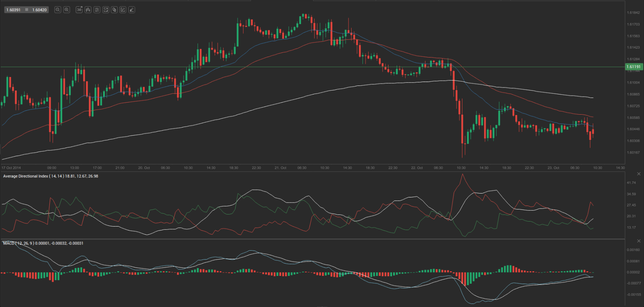The height and width of the screenshot is (307, 644).
Task: Click the gray square between bid and ask
Action: (26, 10)
